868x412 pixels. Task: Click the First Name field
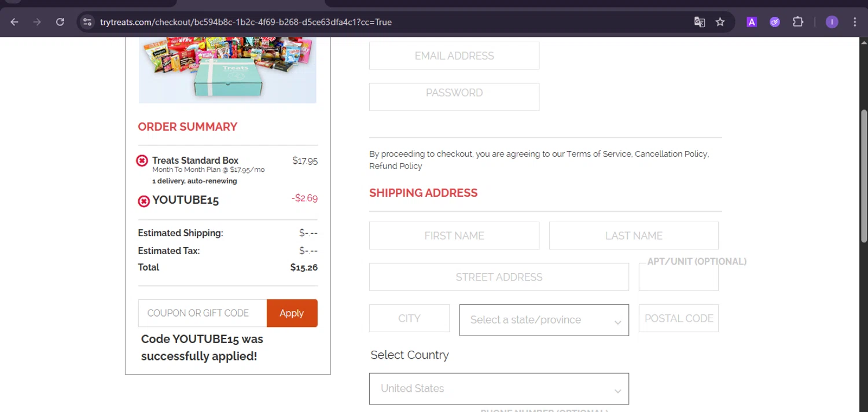(x=454, y=236)
